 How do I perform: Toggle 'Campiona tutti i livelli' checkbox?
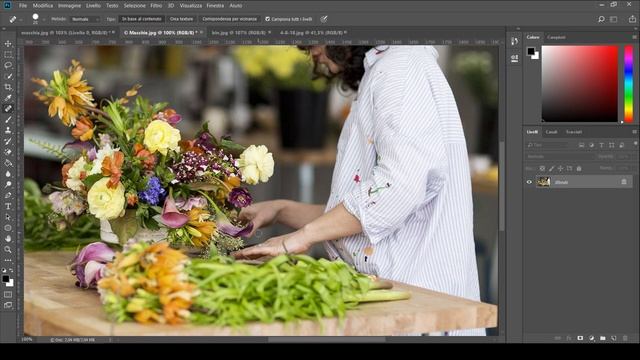(x=267, y=19)
